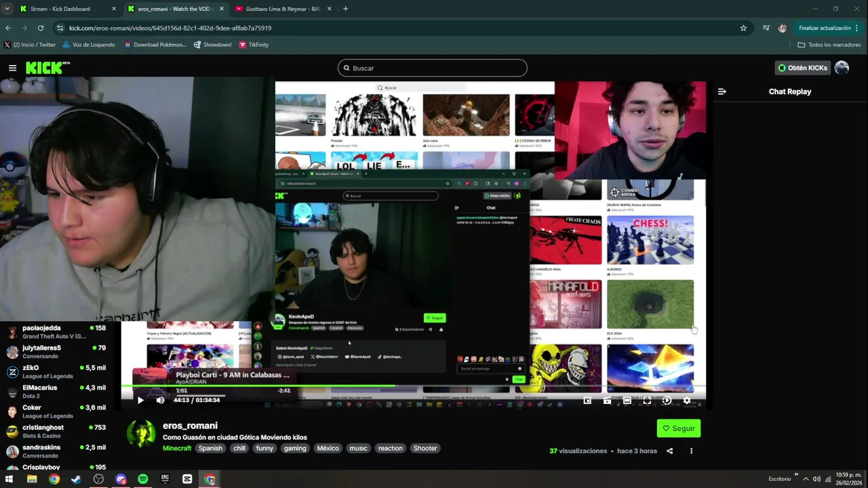Open Download Pokémon bookmark
The width and height of the screenshot is (868, 488).
point(155,45)
